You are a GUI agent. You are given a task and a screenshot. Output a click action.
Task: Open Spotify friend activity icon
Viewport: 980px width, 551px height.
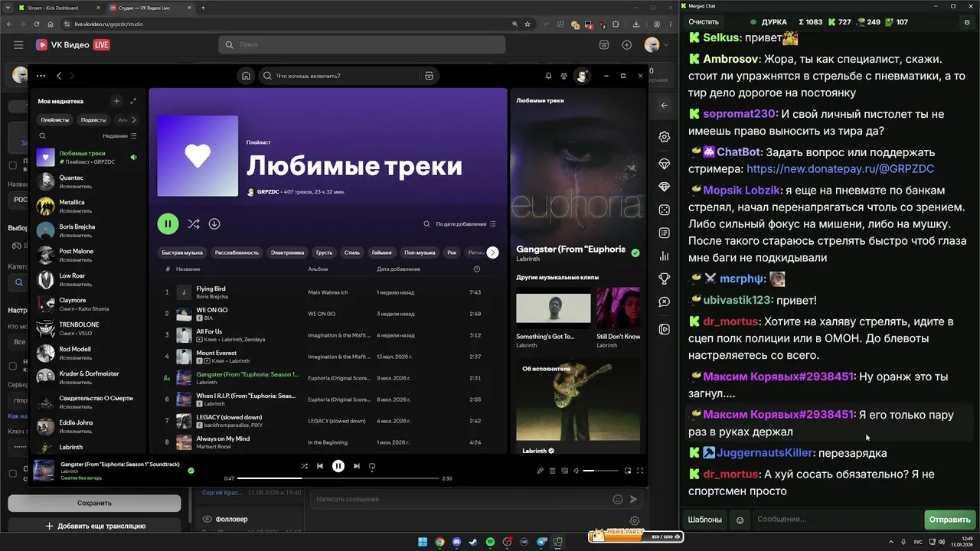click(x=564, y=76)
